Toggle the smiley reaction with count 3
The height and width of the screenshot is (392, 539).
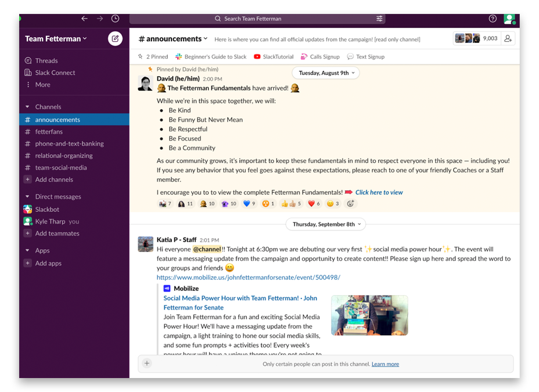point(333,204)
